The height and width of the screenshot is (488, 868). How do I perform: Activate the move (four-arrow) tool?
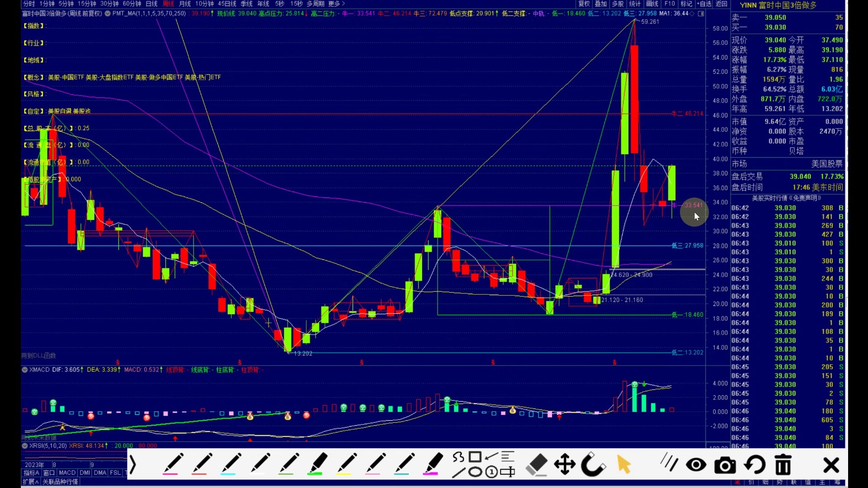[x=565, y=465]
